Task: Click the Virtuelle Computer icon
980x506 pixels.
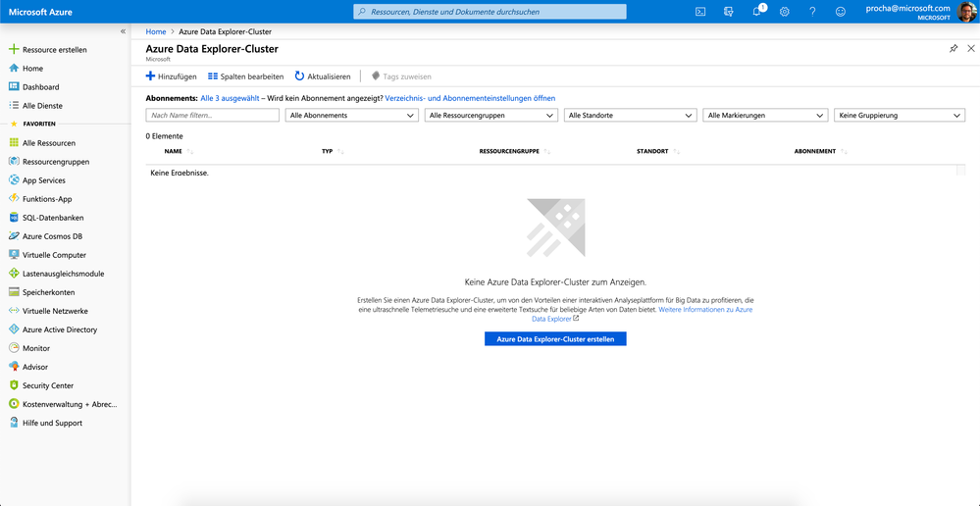Action: 14,255
